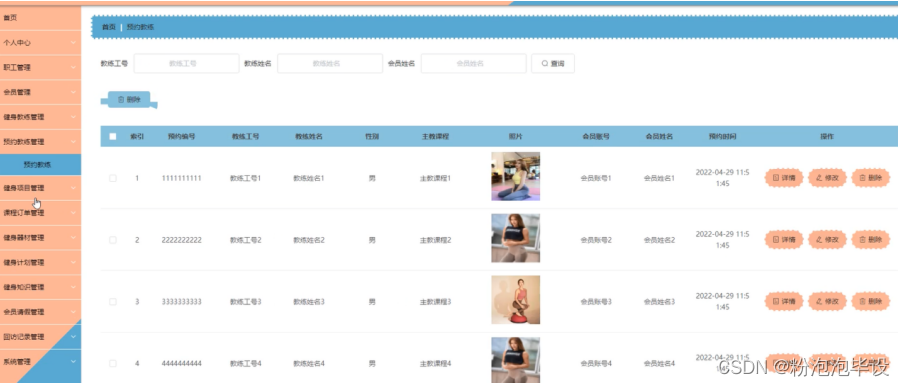The width and height of the screenshot is (905, 386).
Task: Click 删除 delete button in row 2
Action: (870, 239)
